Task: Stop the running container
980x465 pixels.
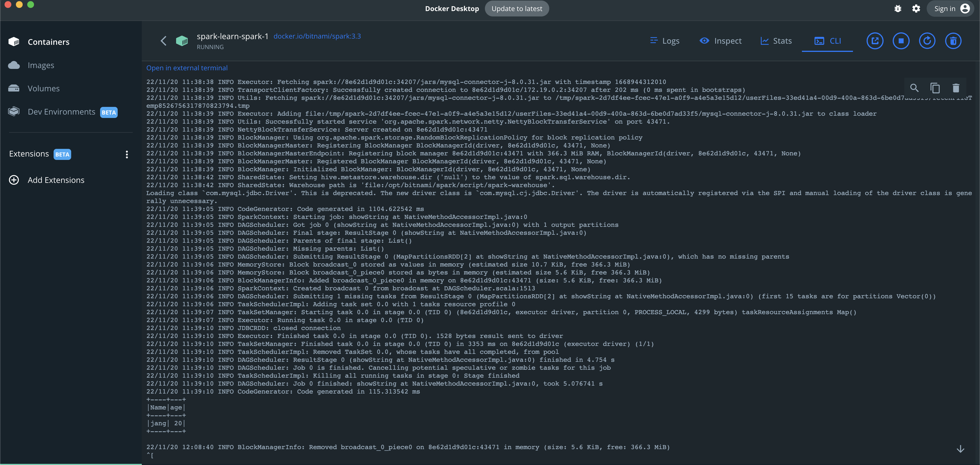Action: pos(901,41)
